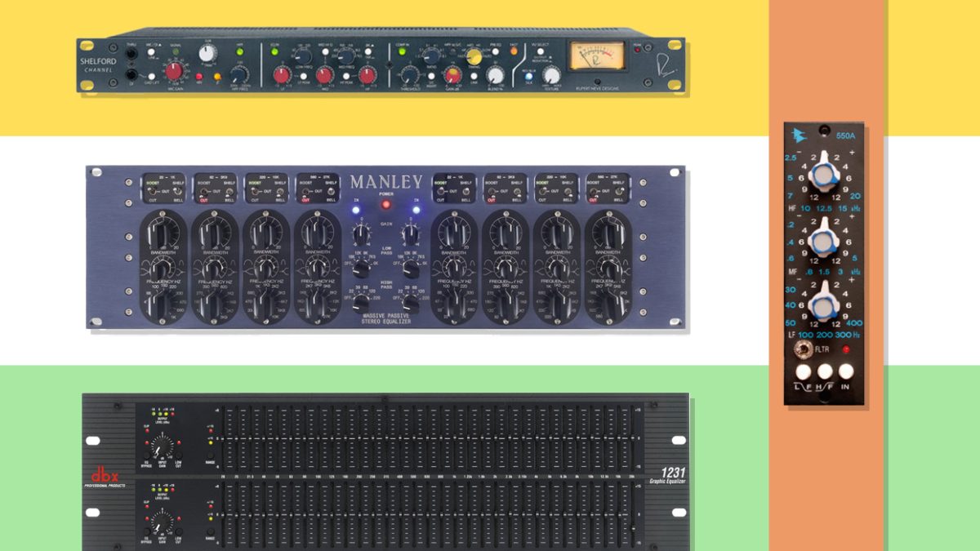The image size is (980, 551).
Task: Click the Peak LED on Shelford Channel
Action: [636, 50]
